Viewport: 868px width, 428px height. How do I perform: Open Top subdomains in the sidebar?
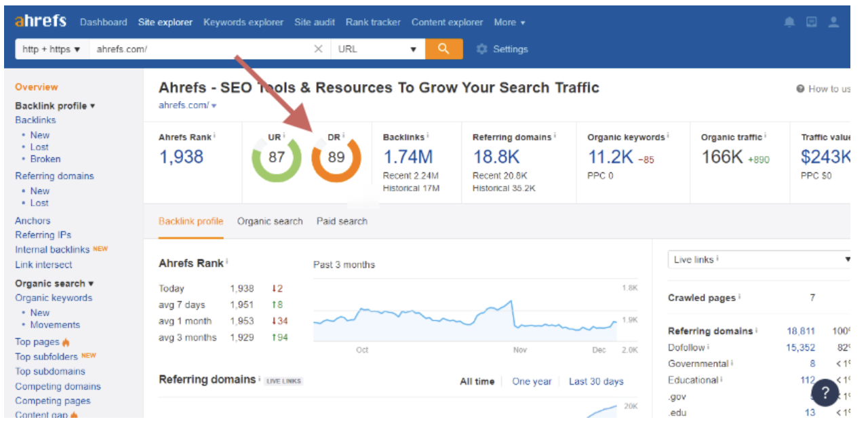(50, 372)
